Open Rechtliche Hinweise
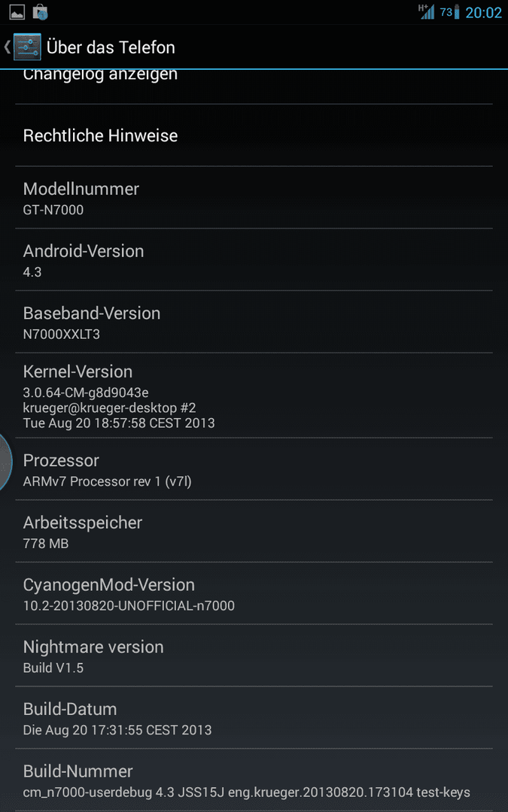508x812 pixels. (254, 135)
